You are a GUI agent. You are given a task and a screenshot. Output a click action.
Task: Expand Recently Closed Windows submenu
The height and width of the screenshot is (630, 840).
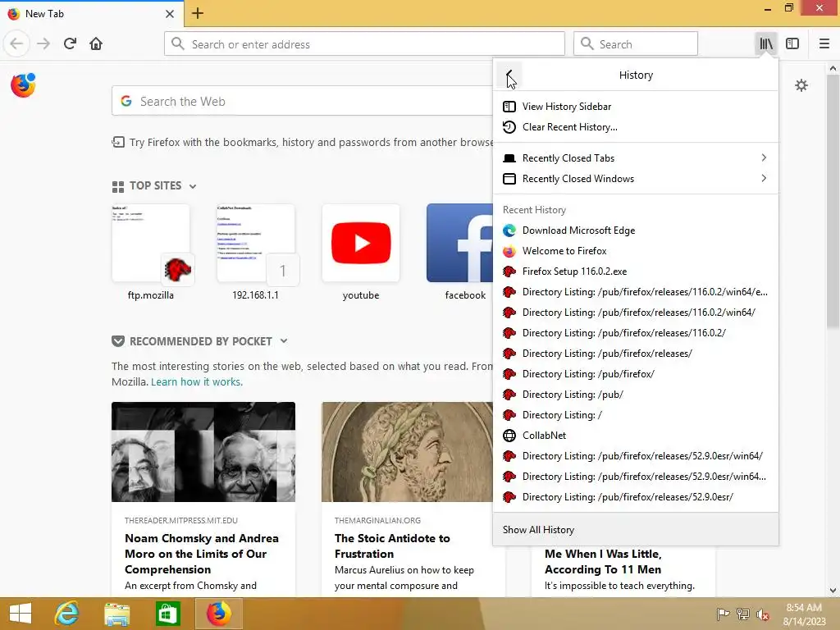point(636,178)
